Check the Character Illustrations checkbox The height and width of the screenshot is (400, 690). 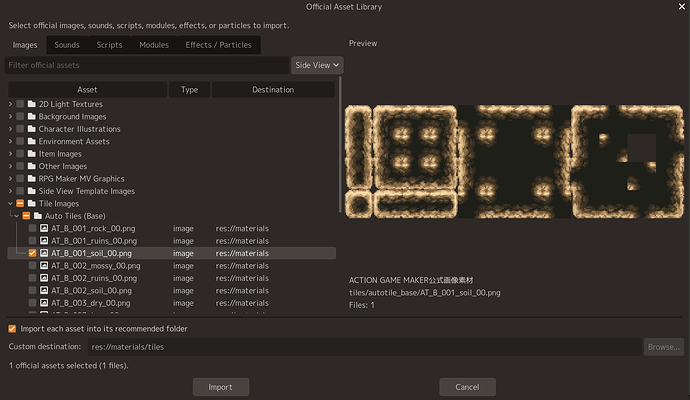pyautogui.click(x=20, y=129)
